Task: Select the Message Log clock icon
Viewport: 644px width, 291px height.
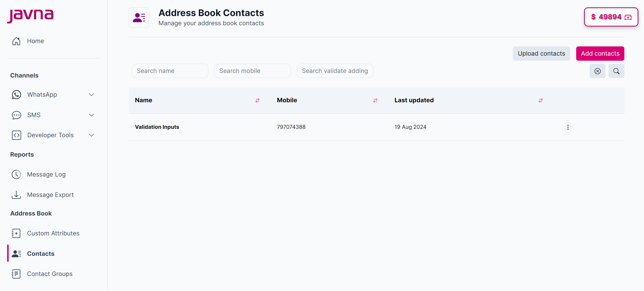Action: tap(16, 174)
